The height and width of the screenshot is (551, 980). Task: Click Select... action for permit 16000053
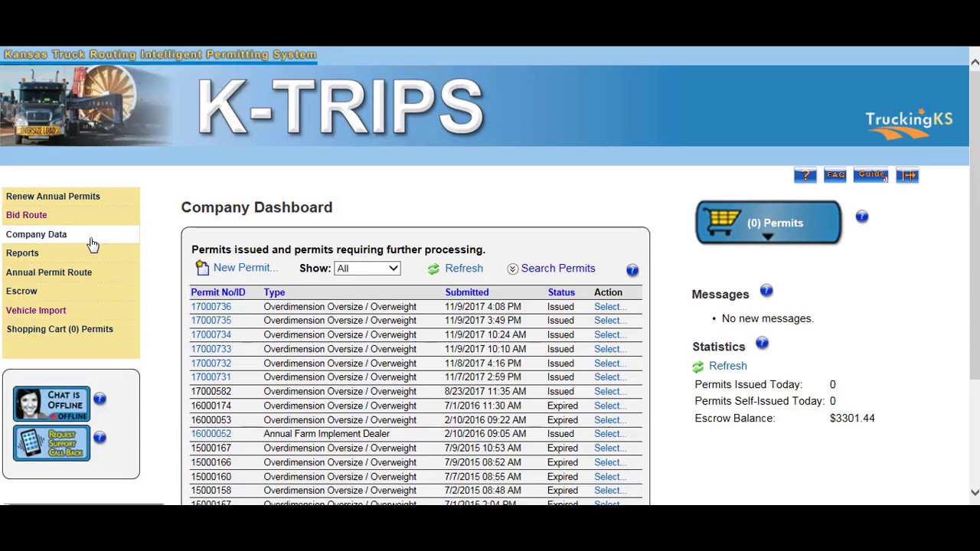click(610, 420)
